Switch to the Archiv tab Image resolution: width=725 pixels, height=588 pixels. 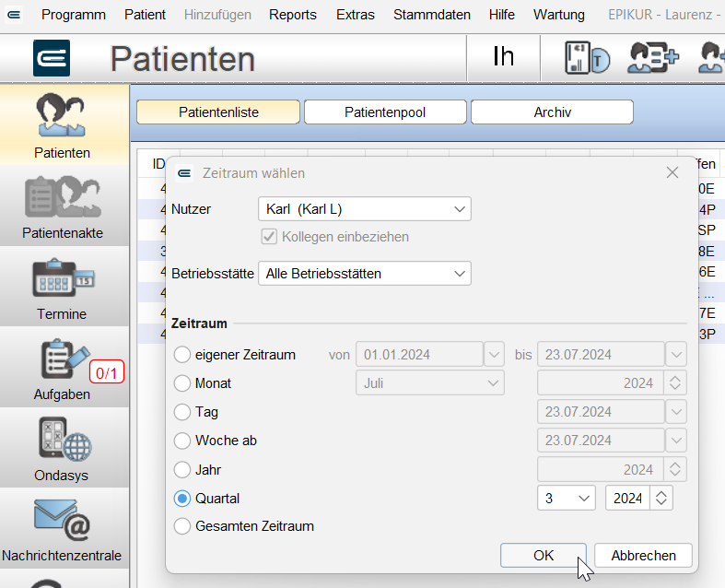pyautogui.click(x=552, y=112)
